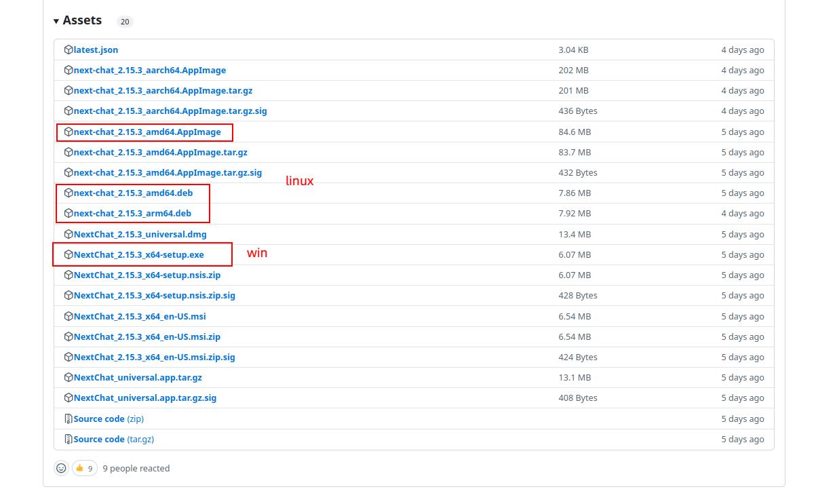The width and height of the screenshot is (816, 504).
Task: Click the 436 Bytes size value
Action: 578,111
